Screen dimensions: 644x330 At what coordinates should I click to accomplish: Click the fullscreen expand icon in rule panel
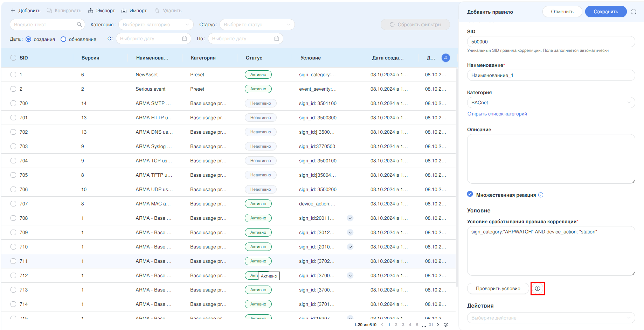pyautogui.click(x=634, y=12)
